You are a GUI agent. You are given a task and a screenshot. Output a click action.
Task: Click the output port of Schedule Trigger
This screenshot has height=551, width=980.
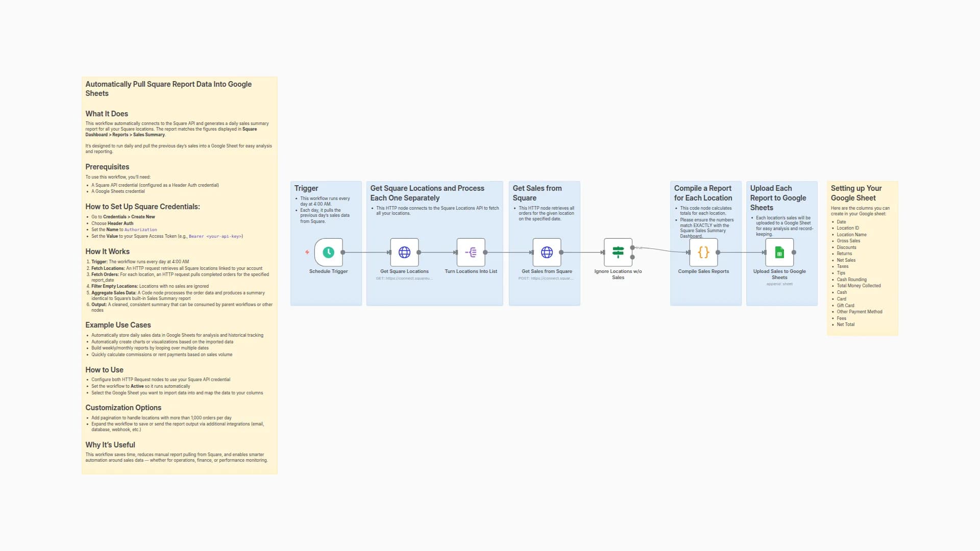[343, 252]
